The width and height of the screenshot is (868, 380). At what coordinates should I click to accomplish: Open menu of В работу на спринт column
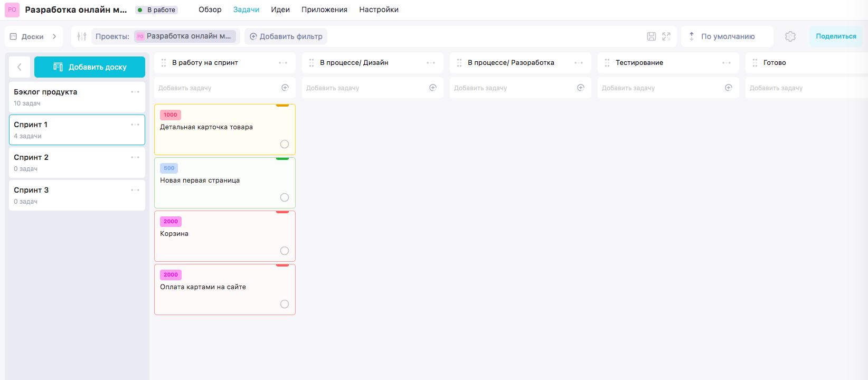point(283,63)
